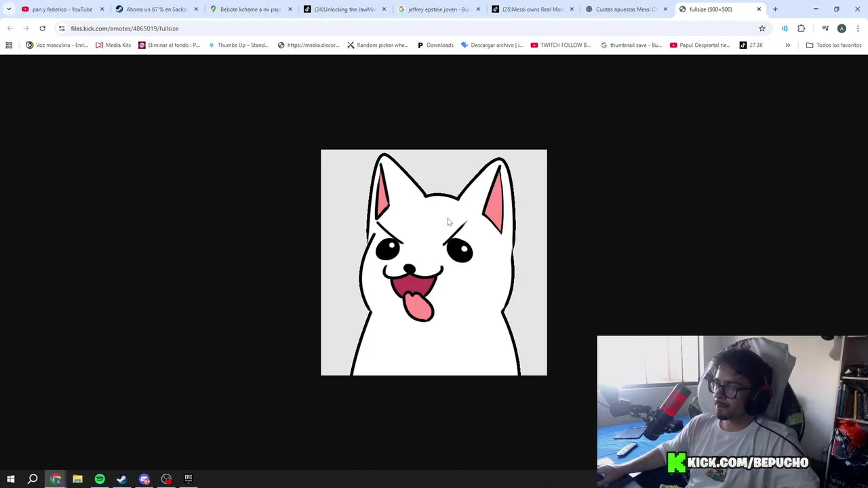Open the Downloads bookmark

[x=435, y=45]
